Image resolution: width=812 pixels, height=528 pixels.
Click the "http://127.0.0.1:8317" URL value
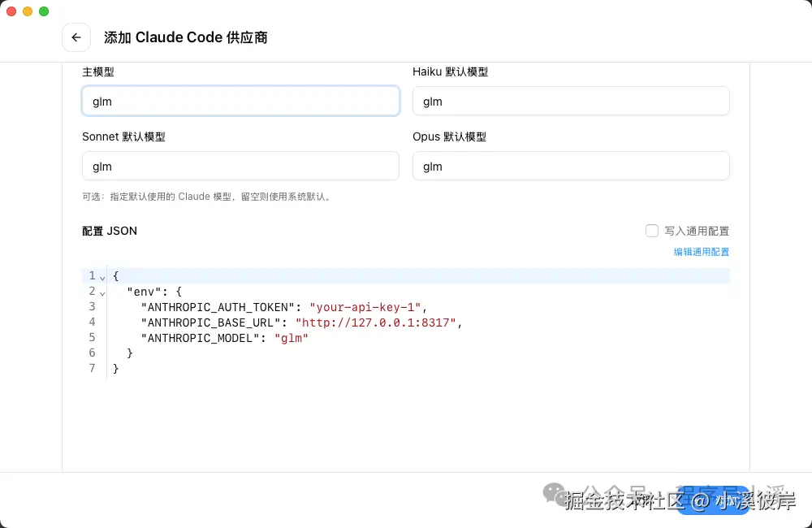click(376, 322)
